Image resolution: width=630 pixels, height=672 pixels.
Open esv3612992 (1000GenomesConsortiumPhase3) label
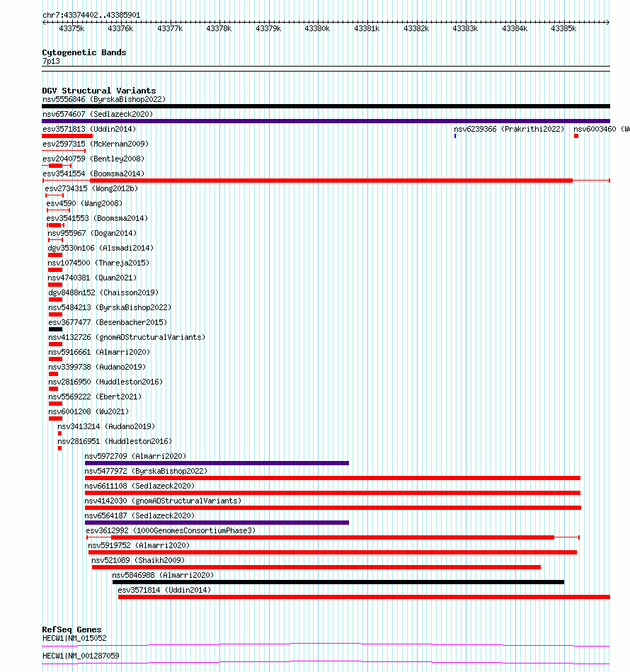tap(171, 530)
